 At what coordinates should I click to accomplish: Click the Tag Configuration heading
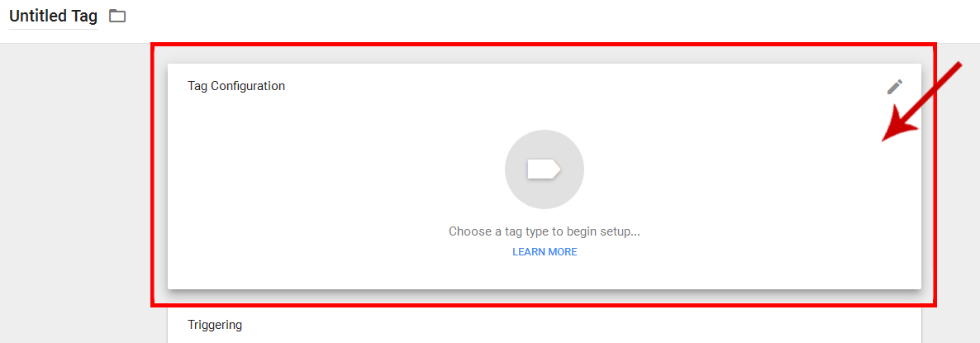click(x=236, y=86)
